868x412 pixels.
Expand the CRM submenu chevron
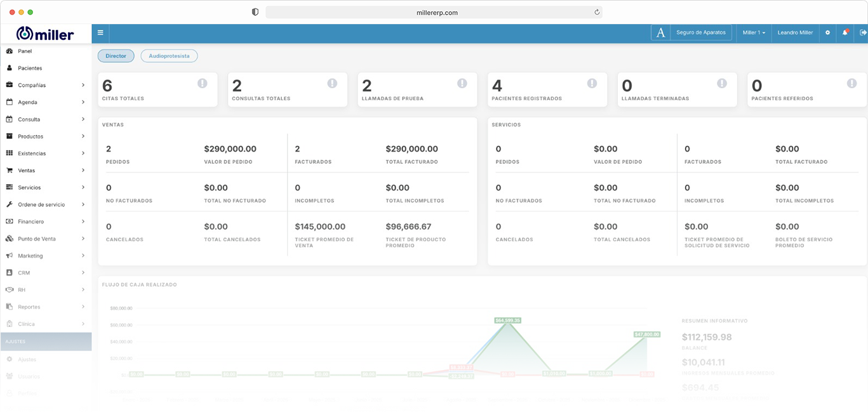pos(83,273)
